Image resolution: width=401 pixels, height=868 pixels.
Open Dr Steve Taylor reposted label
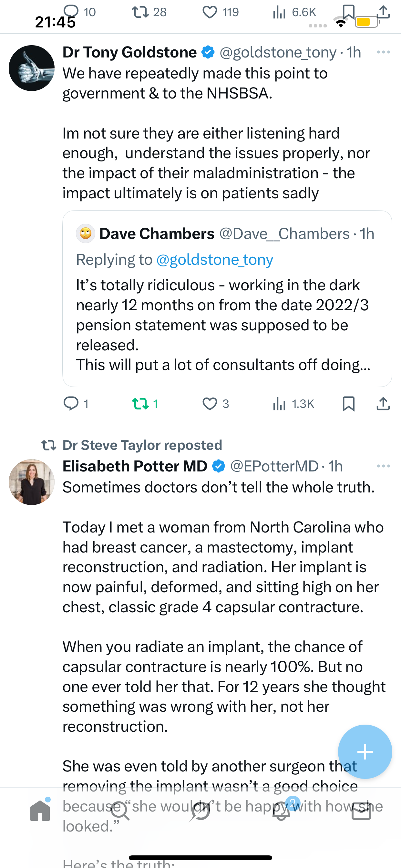(142, 445)
